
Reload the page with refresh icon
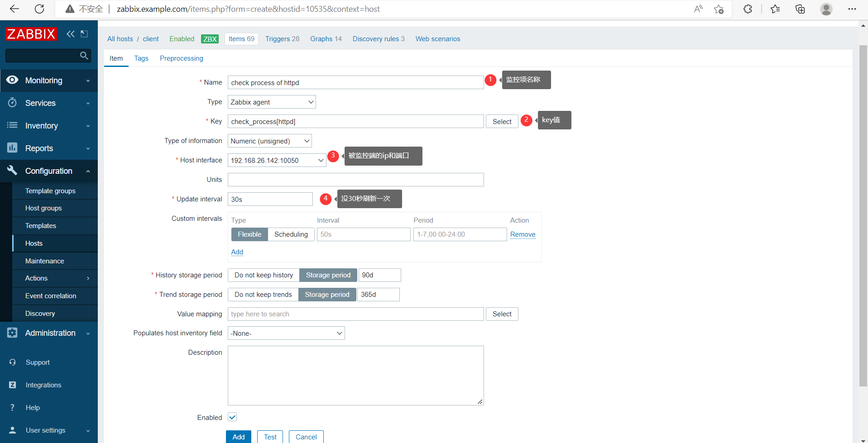pyautogui.click(x=39, y=9)
